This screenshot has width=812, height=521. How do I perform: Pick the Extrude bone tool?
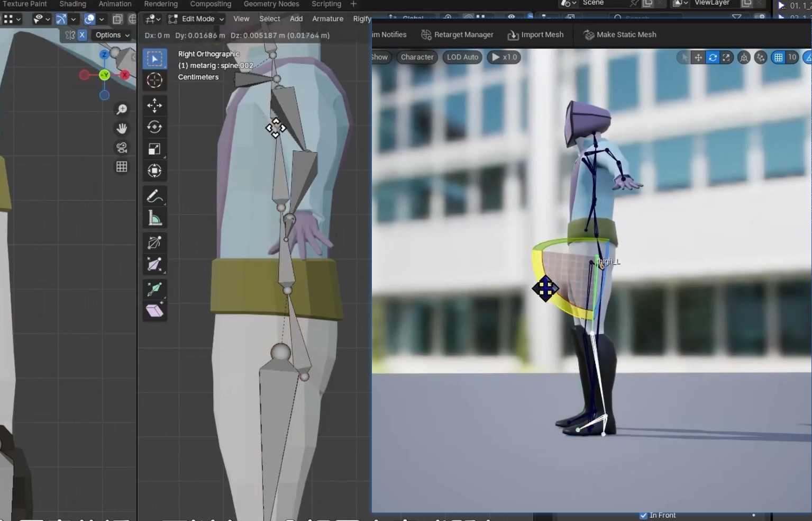click(x=154, y=289)
